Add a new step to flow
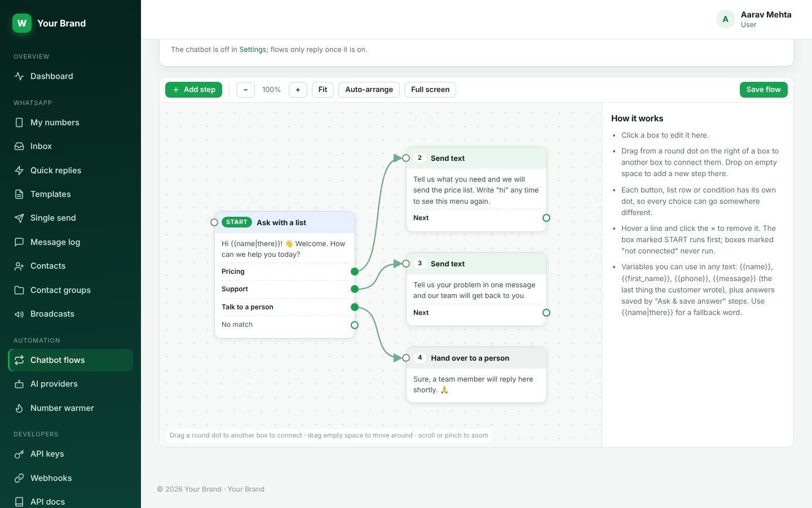Image resolution: width=812 pixels, height=508 pixels. [194, 90]
